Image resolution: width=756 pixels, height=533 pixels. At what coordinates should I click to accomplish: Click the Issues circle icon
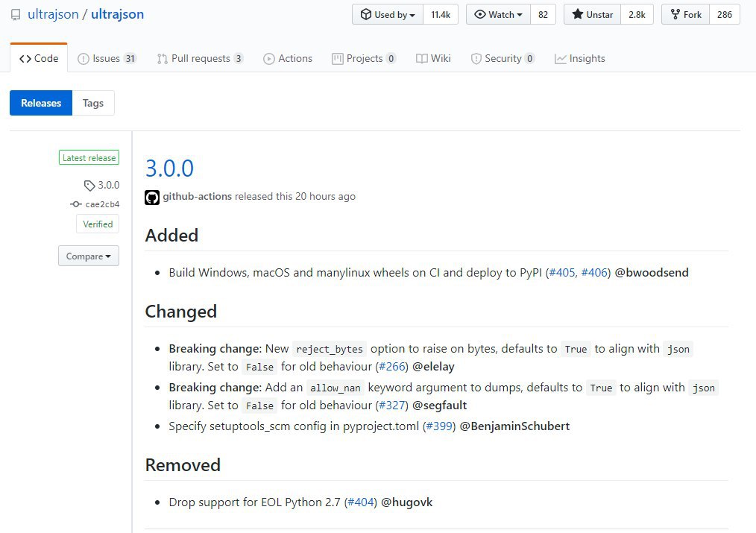pyautogui.click(x=84, y=59)
